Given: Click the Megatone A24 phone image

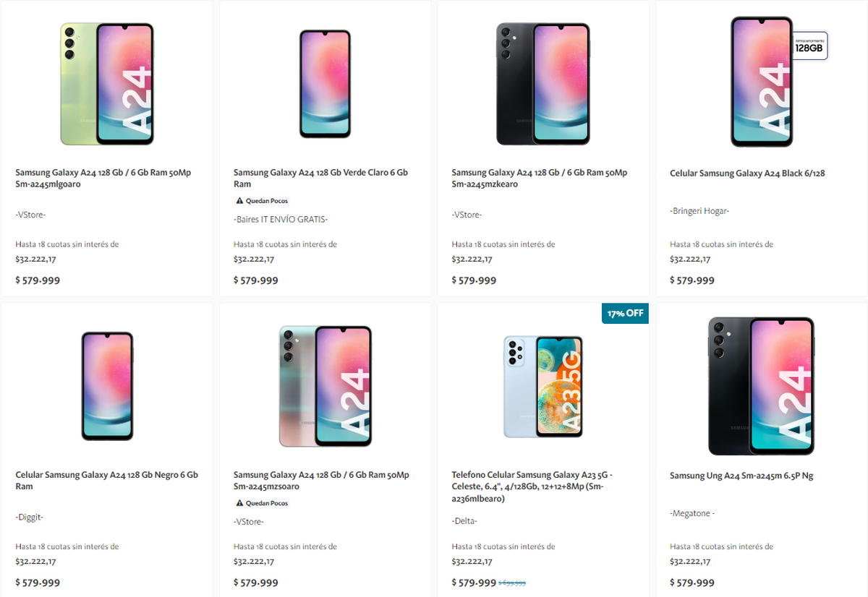Looking at the screenshot, I should coord(761,386).
